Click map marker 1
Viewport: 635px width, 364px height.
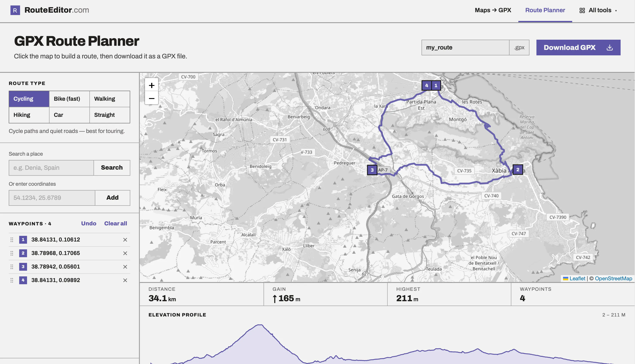pyautogui.click(x=436, y=85)
